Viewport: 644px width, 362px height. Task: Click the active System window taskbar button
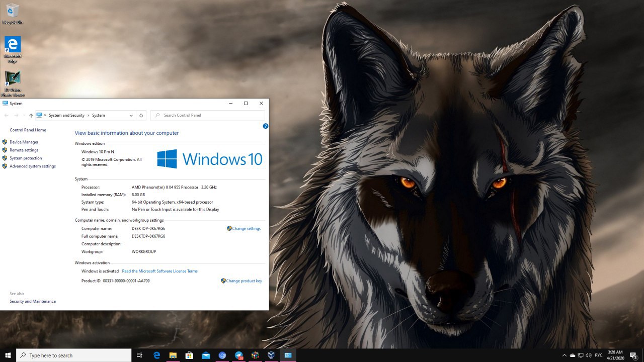(x=288, y=355)
